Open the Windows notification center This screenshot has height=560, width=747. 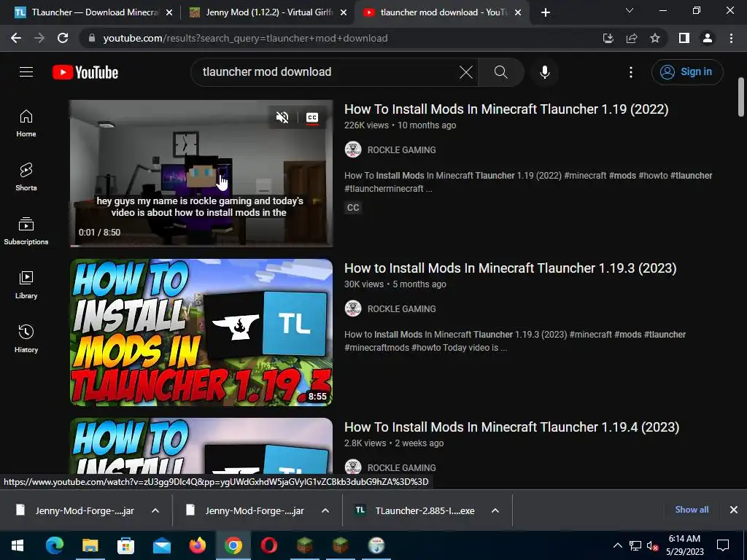(723, 545)
